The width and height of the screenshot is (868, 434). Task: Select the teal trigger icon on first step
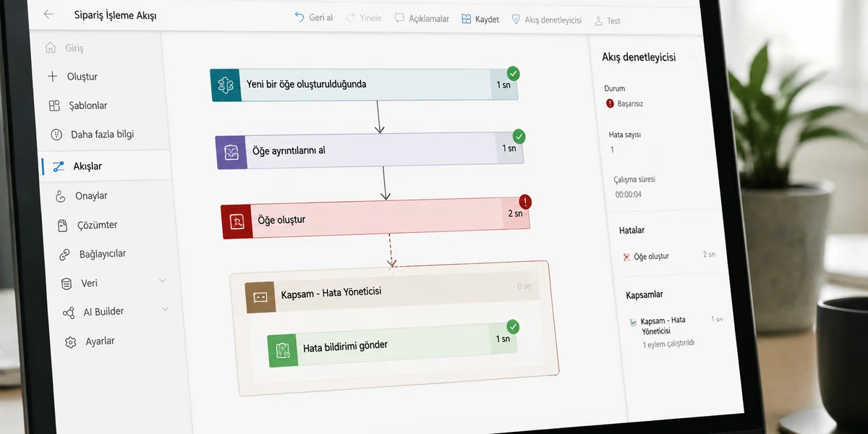[226, 85]
